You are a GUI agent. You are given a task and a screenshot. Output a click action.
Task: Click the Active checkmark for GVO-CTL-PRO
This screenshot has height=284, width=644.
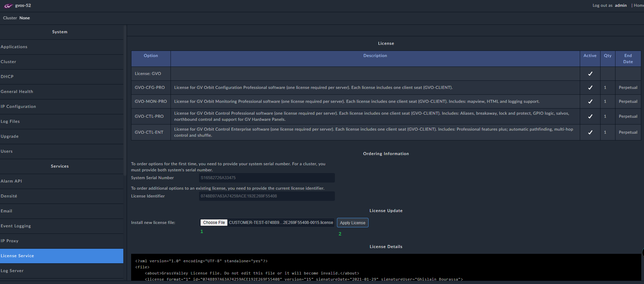[x=590, y=116]
